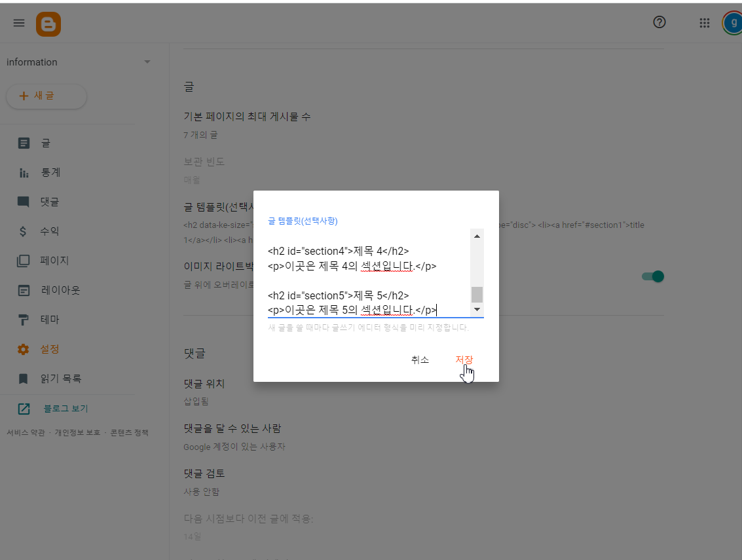Click the profile avatar icon
This screenshot has height=560, width=742.
pos(733,22)
